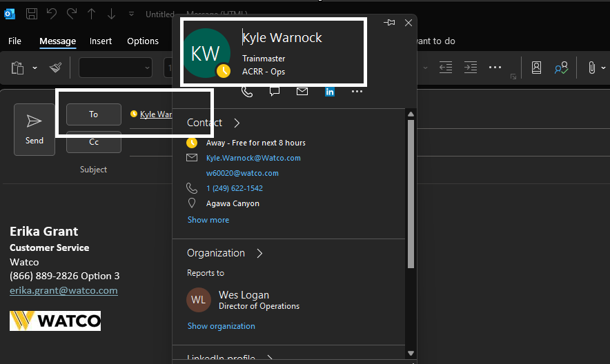Screen dimensions: 610x364
Task: Click w60020@watco.com email link
Action: [242, 173]
